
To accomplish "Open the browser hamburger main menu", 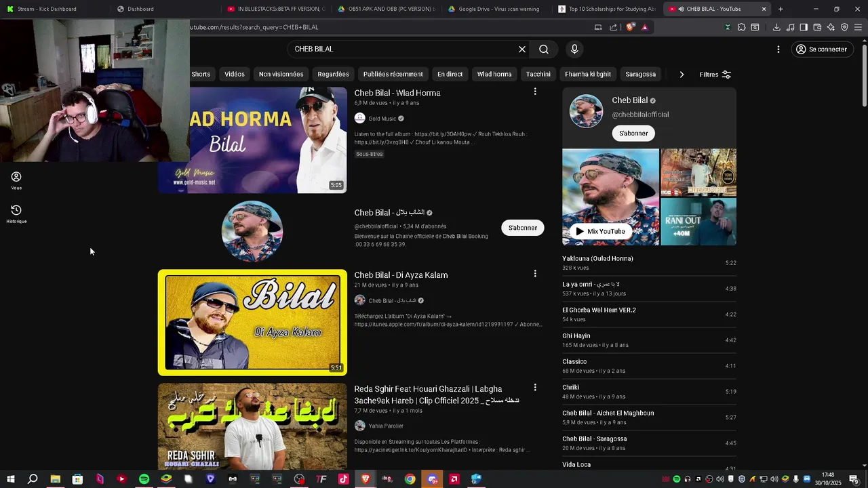I will tap(858, 27).
